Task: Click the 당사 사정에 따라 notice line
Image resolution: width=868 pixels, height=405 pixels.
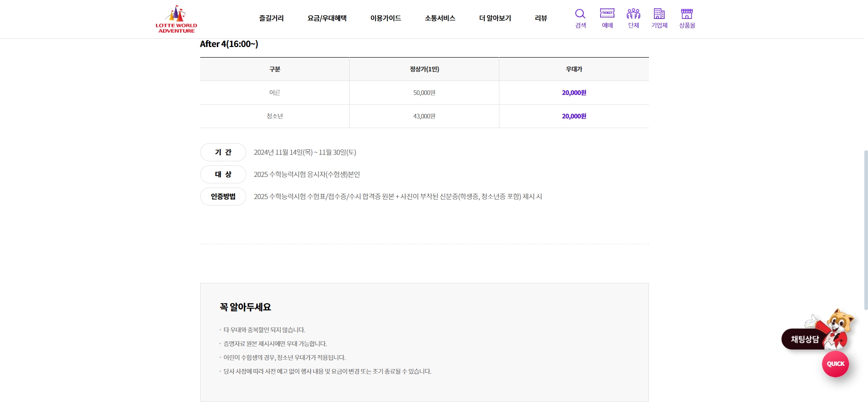Action: (327, 371)
